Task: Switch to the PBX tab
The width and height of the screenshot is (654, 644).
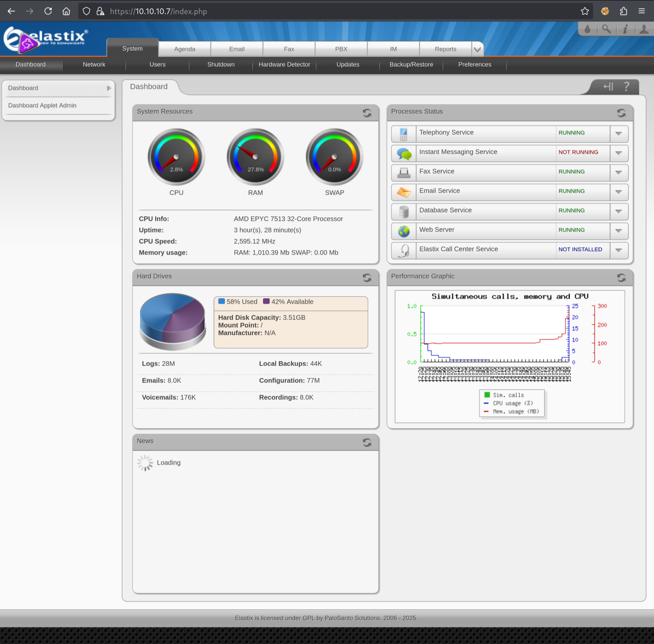Action: (341, 49)
